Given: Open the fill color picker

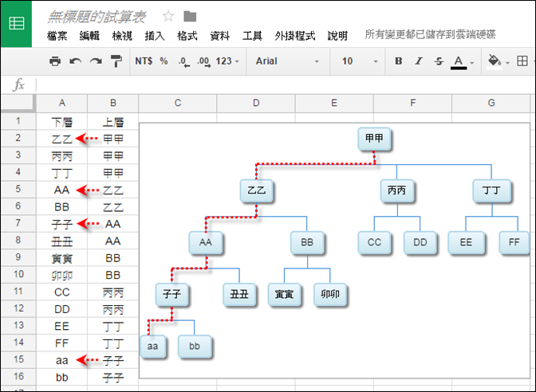Looking at the screenshot, I should point(498,62).
